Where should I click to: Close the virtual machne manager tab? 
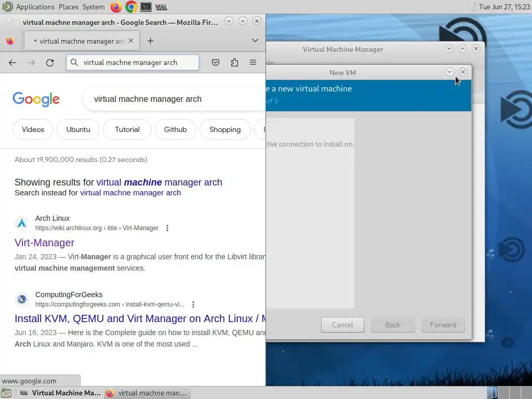[x=131, y=41]
